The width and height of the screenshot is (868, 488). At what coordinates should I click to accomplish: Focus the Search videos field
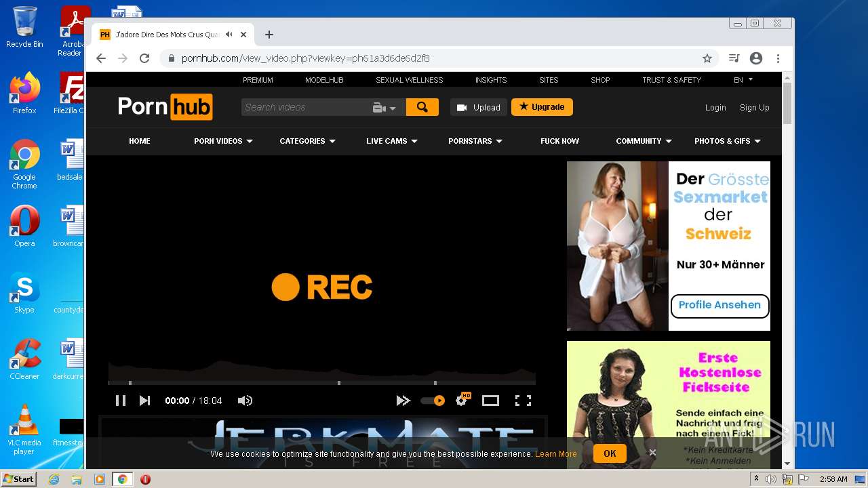305,107
